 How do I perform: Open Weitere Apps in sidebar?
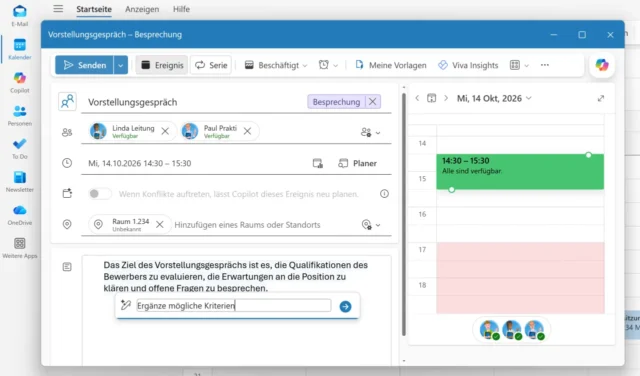pyautogui.click(x=20, y=248)
